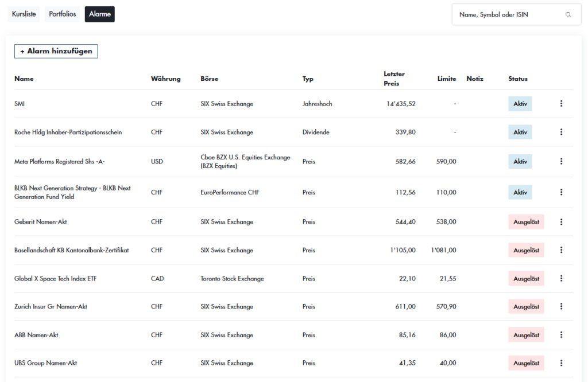The width and height of the screenshot is (588, 382).
Task: Select the Alarme tab
Action: 100,14
